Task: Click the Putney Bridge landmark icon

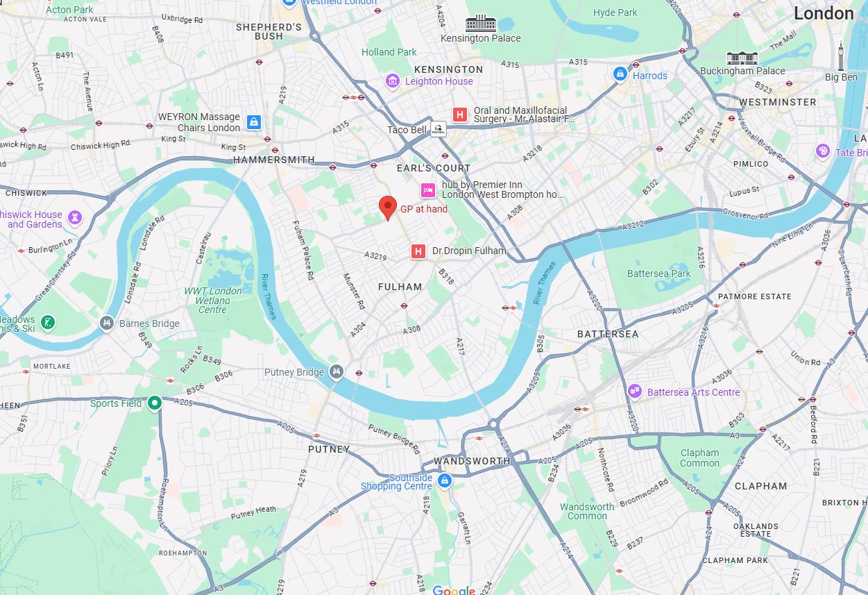Action: (x=337, y=372)
